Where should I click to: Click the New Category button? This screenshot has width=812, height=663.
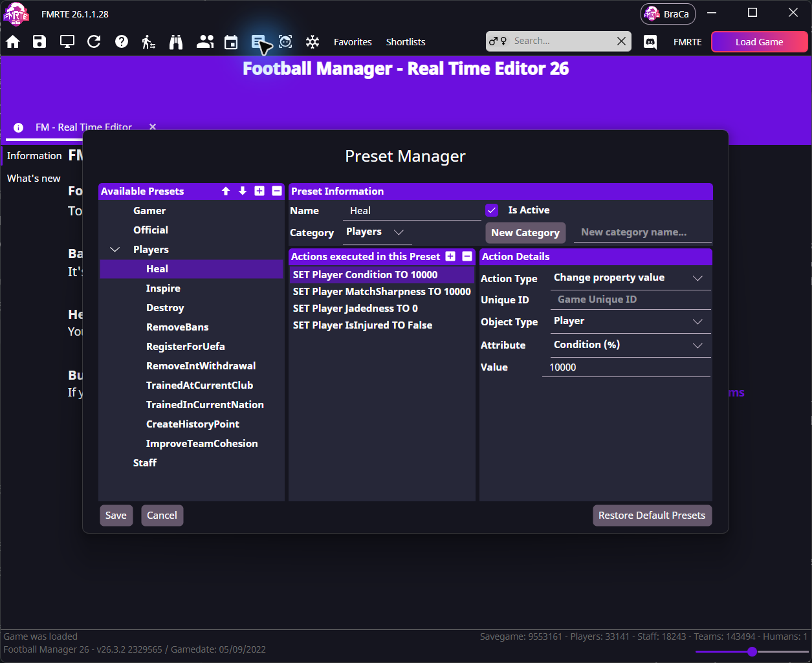(525, 233)
